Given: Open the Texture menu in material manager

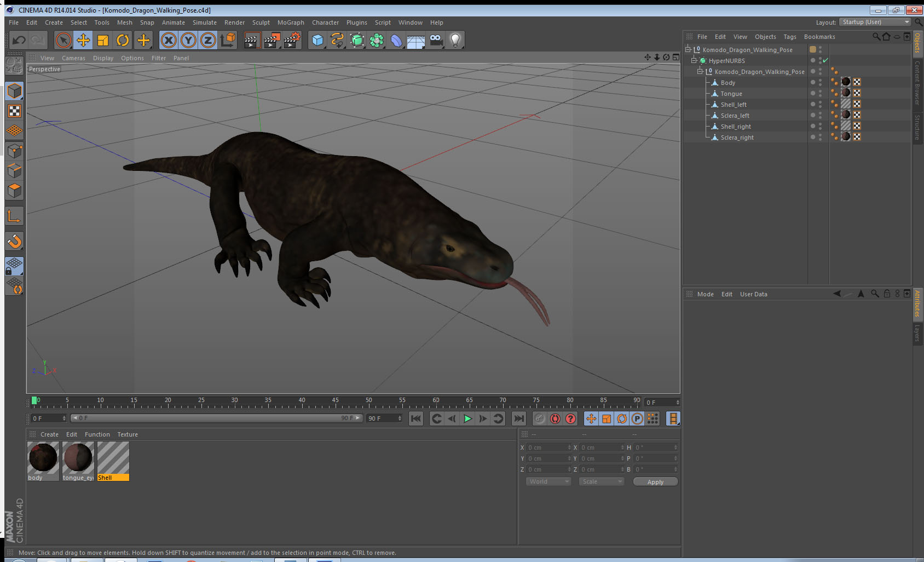Looking at the screenshot, I should coord(128,434).
